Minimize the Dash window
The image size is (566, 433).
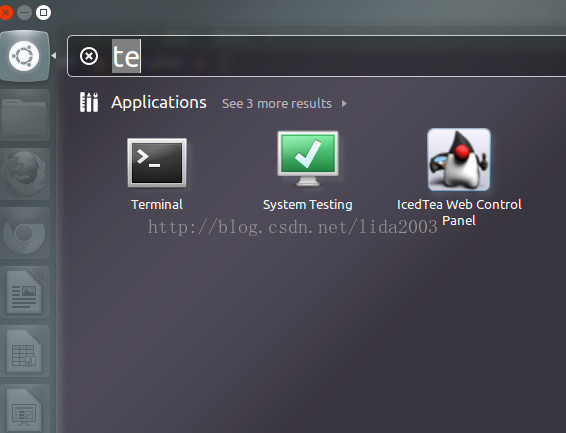(25, 13)
